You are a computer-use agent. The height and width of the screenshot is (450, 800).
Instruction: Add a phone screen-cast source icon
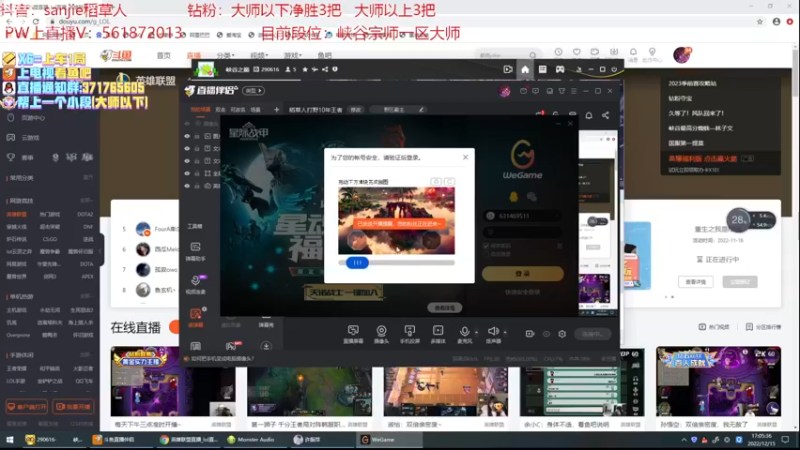(409, 331)
